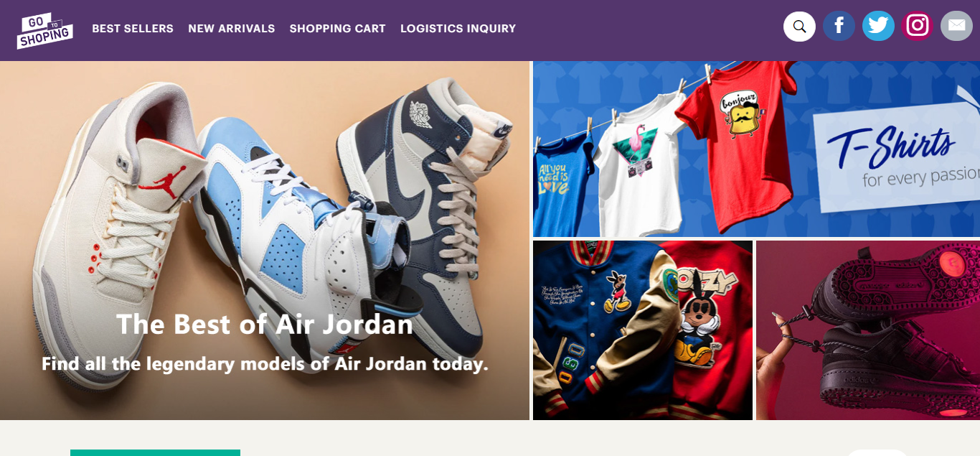Screen dimensions: 980x456
Task: Visit the Facebook page icon
Action: [839, 26]
